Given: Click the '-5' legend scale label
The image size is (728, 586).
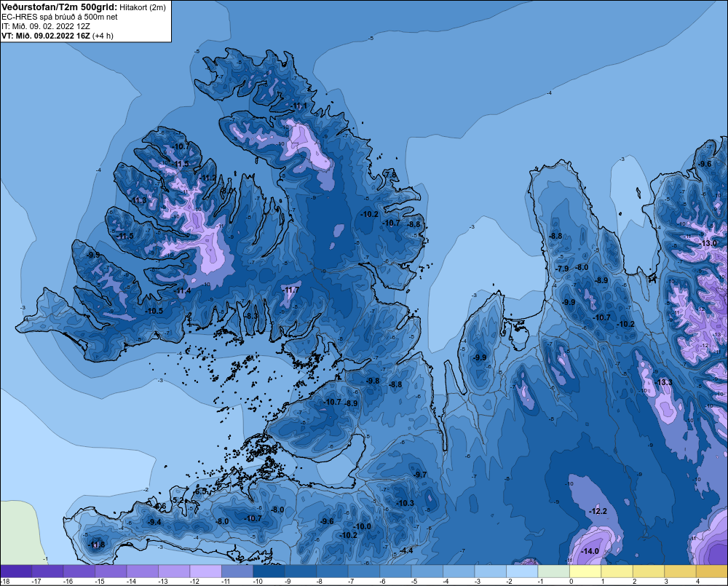Looking at the screenshot, I should click(x=414, y=582).
